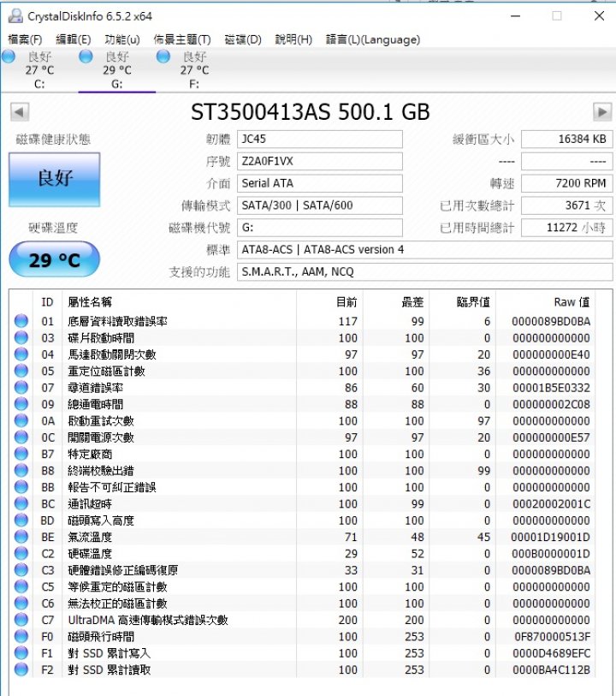
Task: Click the serial number field Z2A0F1VX
Action: (320, 161)
